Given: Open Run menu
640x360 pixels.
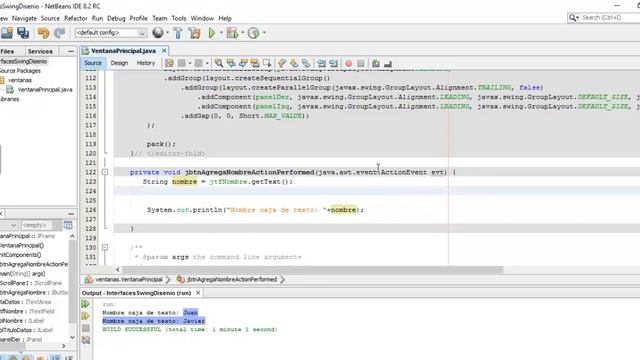Looking at the screenshot, I should [x=97, y=18].
